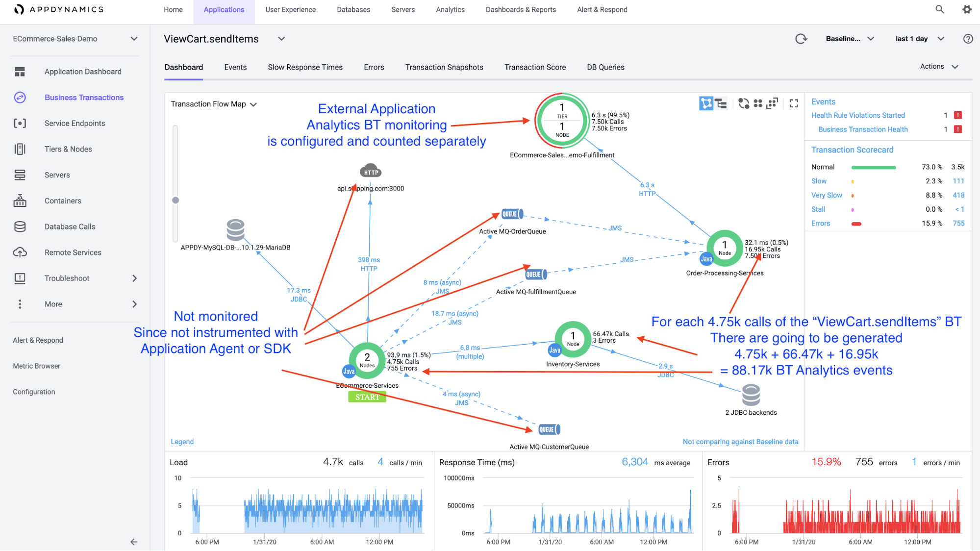Click the refresh data icon
980x551 pixels.
point(801,39)
